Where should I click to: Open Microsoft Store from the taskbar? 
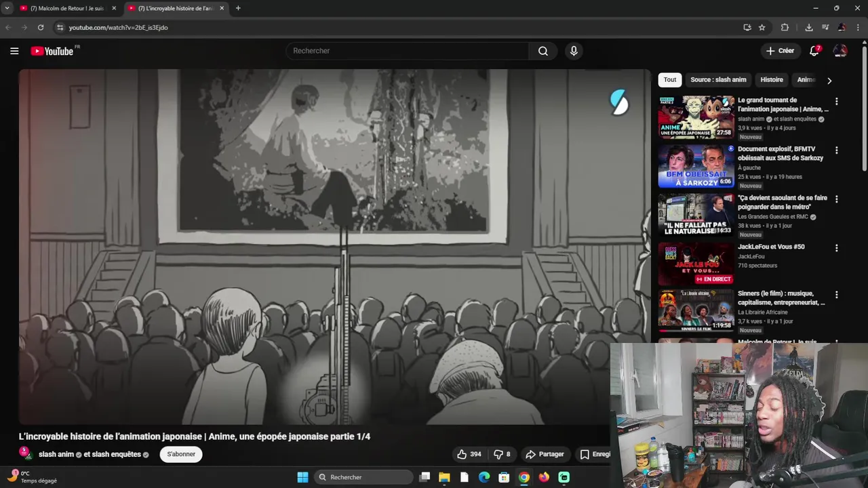point(504,477)
